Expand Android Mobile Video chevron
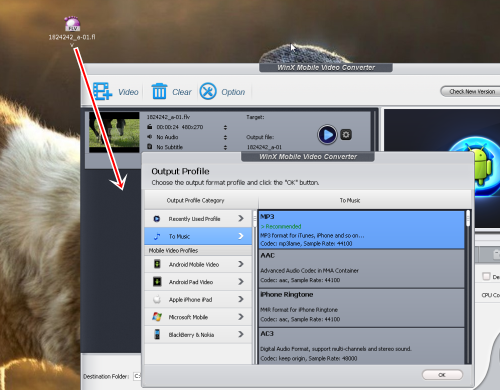The width and height of the screenshot is (500, 390). point(241,264)
